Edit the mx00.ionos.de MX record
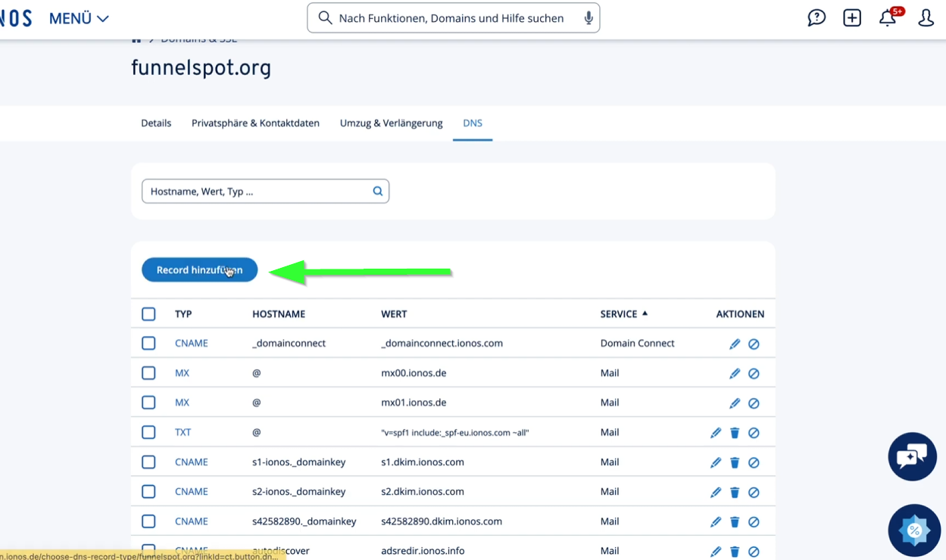Viewport: 946px width, 560px height. point(735,373)
